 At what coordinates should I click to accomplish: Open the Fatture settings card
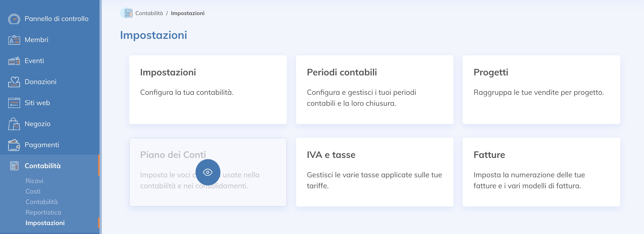coord(541,172)
